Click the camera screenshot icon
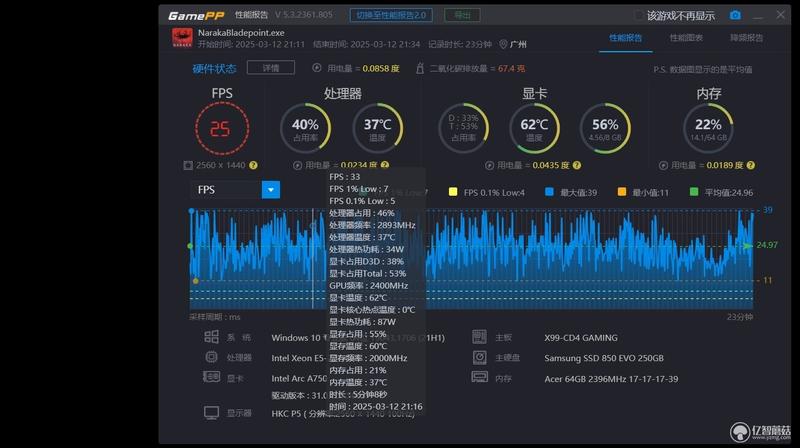Image resolution: width=800 pixels, height=448 pixels. (x=735, y=15)
